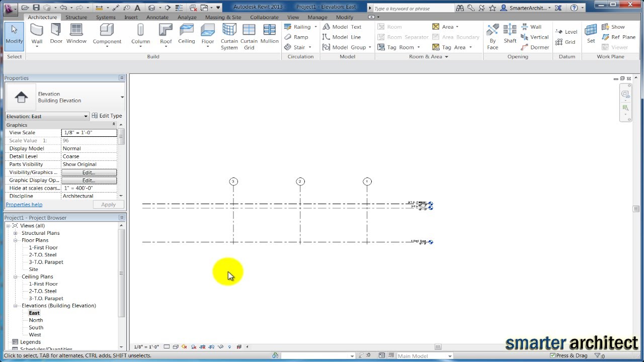Select the Dormer opening tool
The width and height of the screenshot is (644, 362).
point(535,47)
